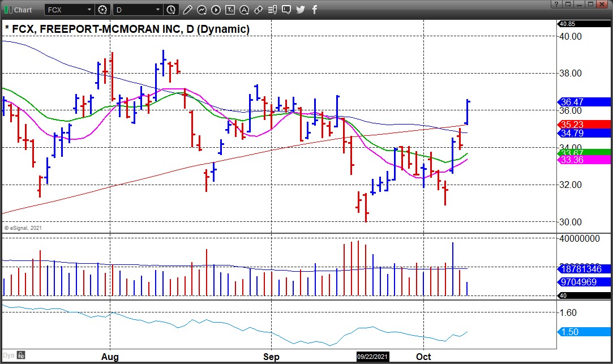Screen dimensions: 613x364
Task: Click the 1.50 indicator value marker
Action: pos(584,332)
